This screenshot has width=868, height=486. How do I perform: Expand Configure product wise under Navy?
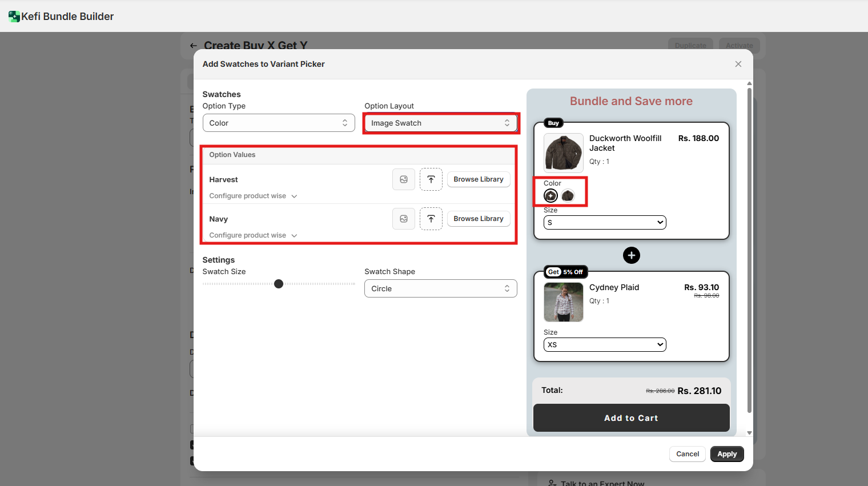point(253,235)
